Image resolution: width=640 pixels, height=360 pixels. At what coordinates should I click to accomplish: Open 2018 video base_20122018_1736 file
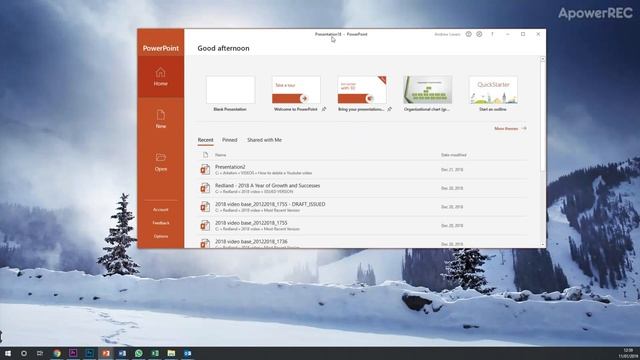coord(362,243)
